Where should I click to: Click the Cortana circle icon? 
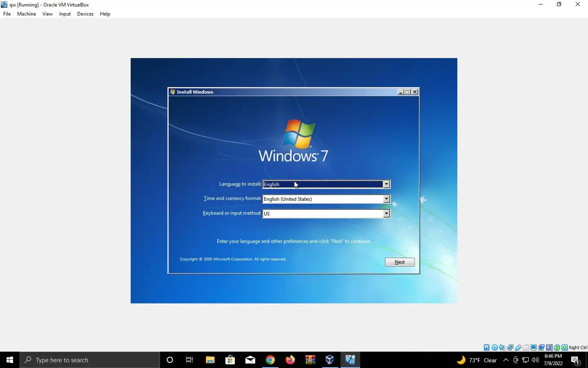(170, 360)
